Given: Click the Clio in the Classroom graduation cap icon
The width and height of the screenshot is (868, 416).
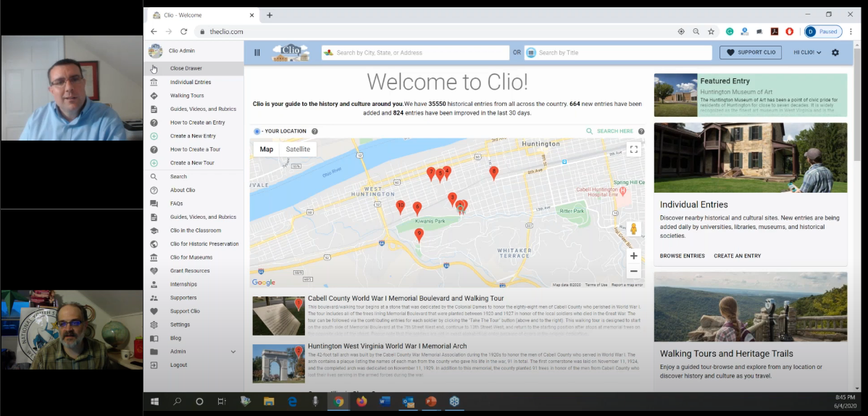Looking at the screenshot, I should 154,230.
